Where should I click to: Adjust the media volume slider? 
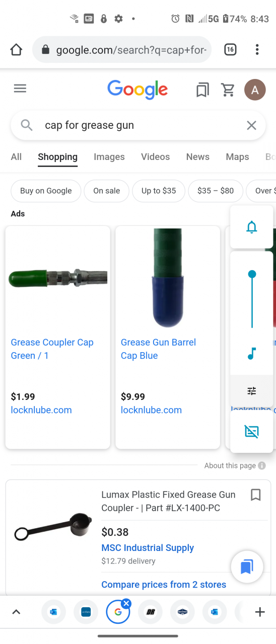click(x=252, y=300)
